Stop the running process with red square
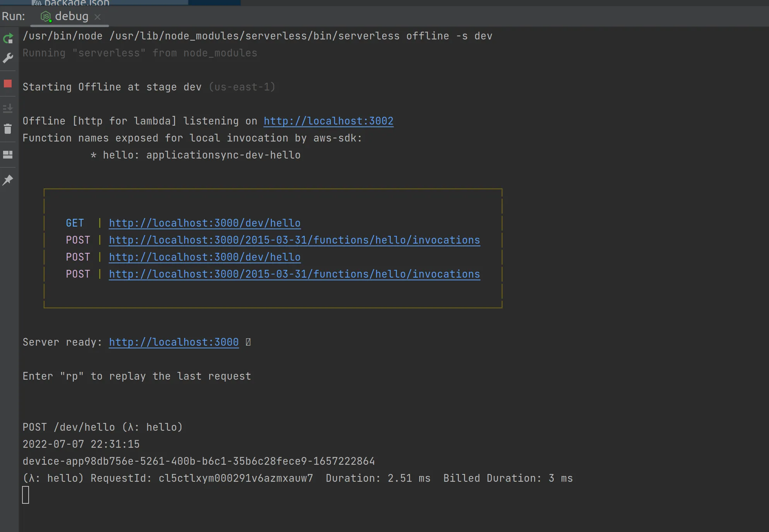769x532 pixels. coord(8,84)
